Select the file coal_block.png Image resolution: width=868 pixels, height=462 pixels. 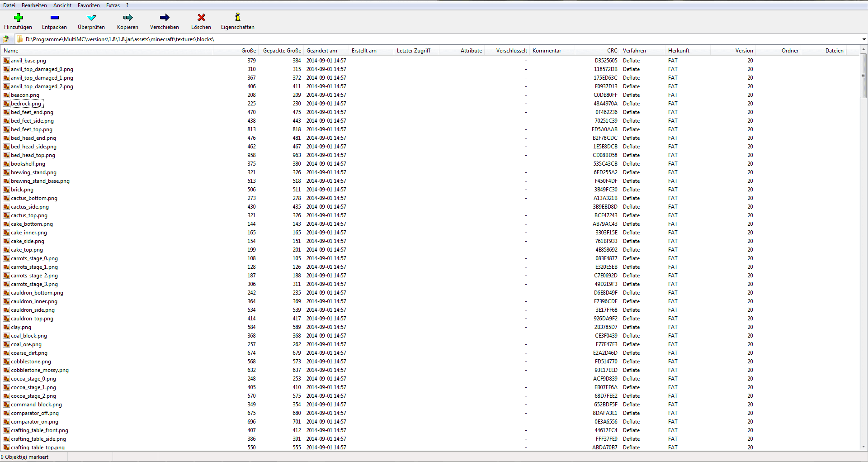[29, 336]
